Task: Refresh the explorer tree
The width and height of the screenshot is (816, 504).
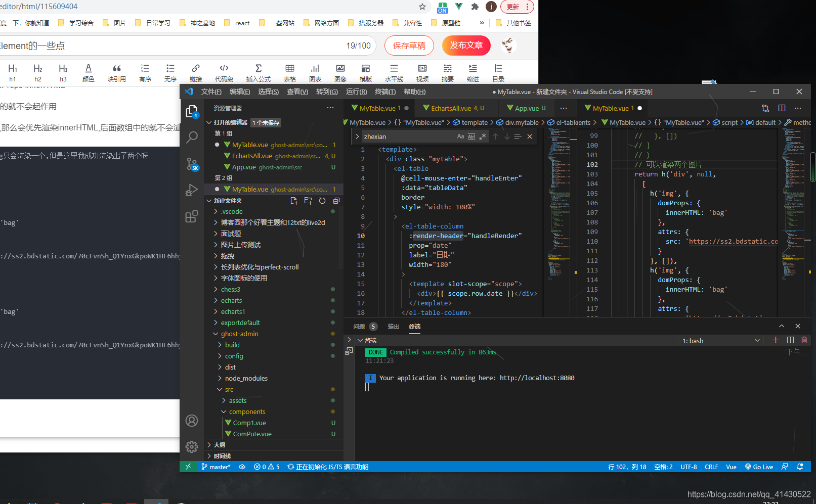Action: point(322,201)
